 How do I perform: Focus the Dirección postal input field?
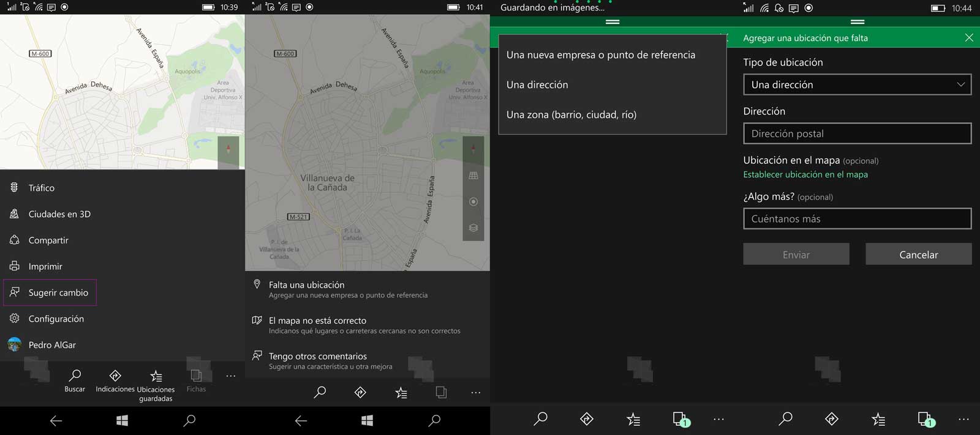(858, 133)
